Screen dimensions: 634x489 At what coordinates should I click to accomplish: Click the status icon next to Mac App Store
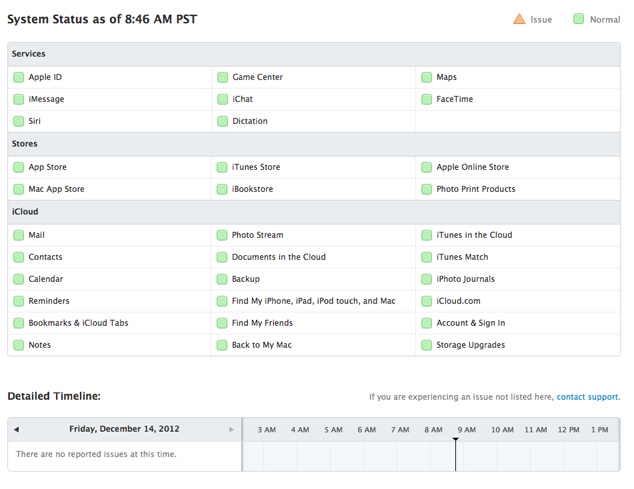(x=19, y=189)
